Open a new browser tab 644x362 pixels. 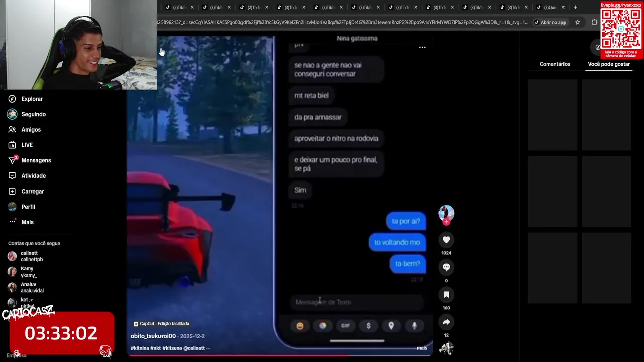(x=575, y=7)
